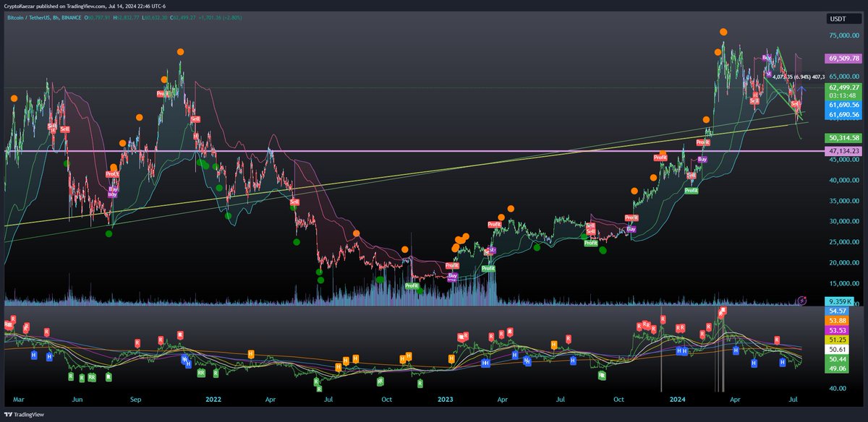The height and width of the screenshot is (422, 868).
Task: Click the 75,000.00 price axis tick
Action: click(843, 35)
